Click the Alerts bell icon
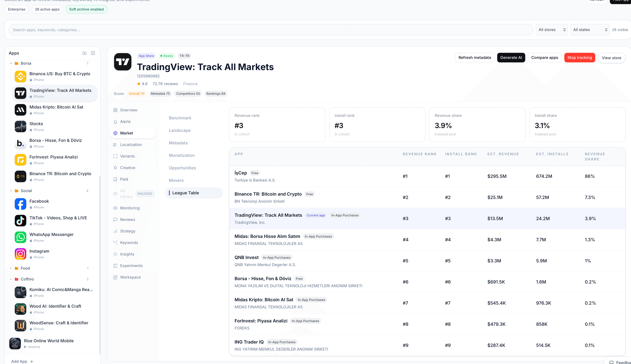 pyautogui.click(x=115, y=122)
